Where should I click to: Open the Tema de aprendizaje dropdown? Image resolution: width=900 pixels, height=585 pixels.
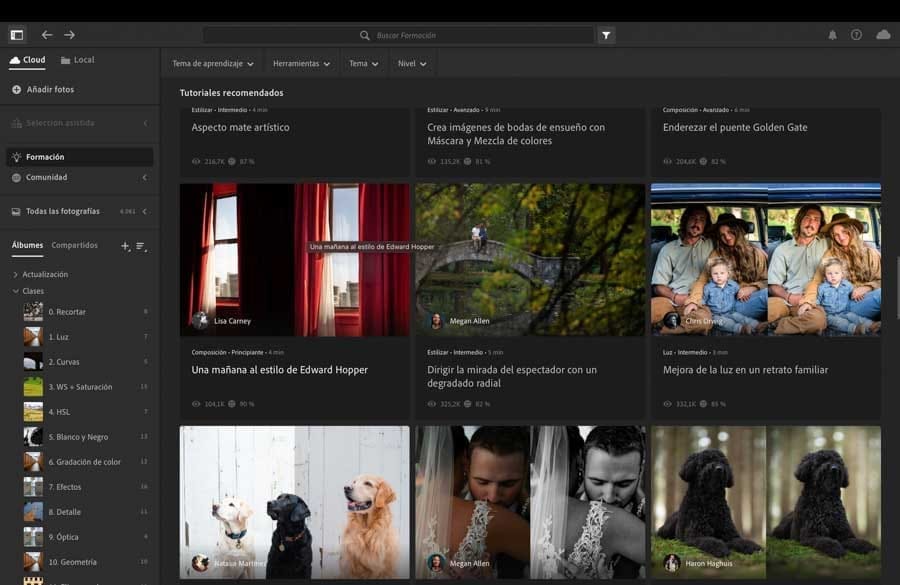tap(212, 63)
